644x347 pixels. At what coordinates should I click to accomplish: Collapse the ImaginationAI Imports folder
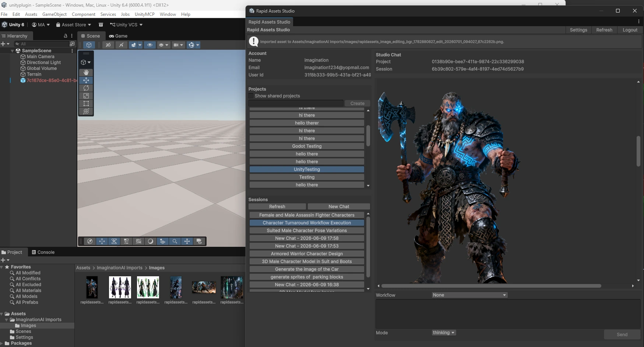7,320
